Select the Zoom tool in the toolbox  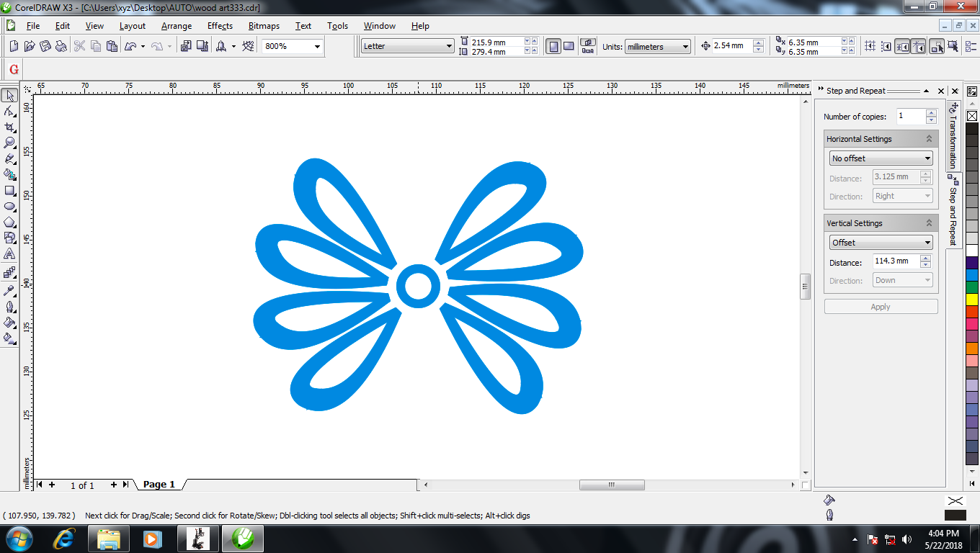(x=9, y=143)
